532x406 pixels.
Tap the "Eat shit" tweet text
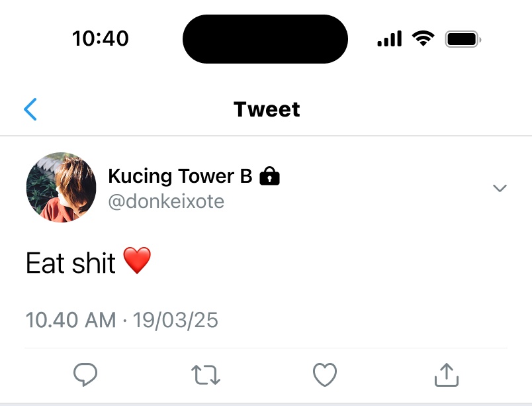(x=71, y=263)
